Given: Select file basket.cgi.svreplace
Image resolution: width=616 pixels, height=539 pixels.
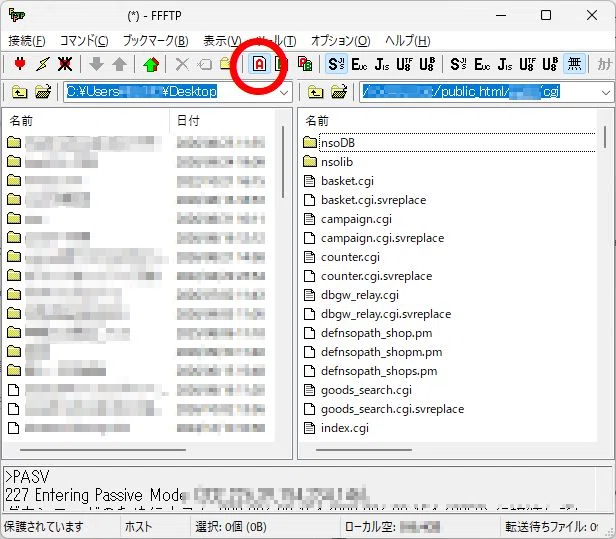Looking at the screenshot, I should [x=373, y=200].
